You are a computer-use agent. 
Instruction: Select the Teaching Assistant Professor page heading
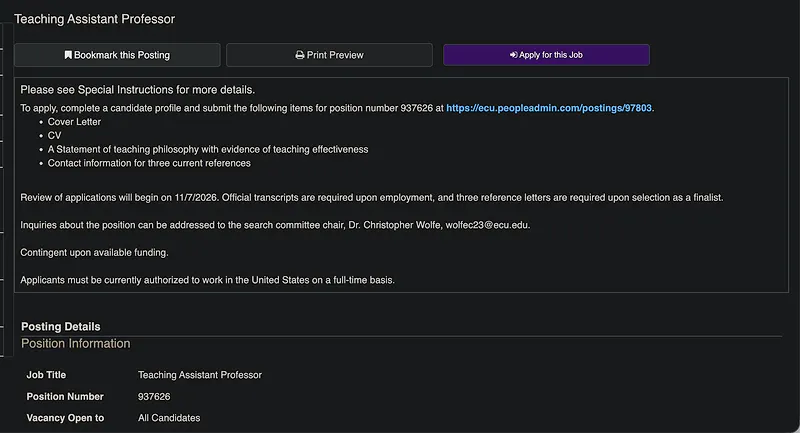tap(94, 19)
